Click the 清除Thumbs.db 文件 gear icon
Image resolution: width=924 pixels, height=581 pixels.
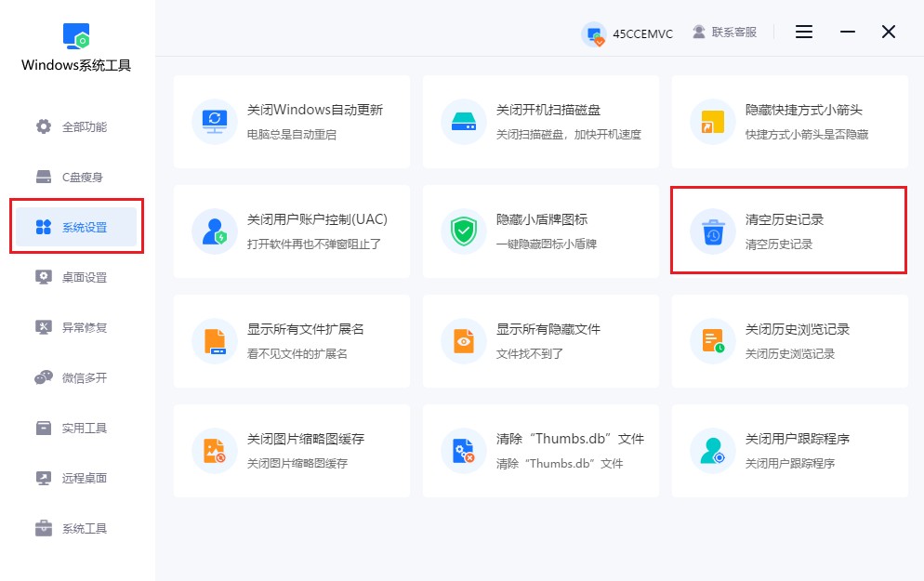464,451
